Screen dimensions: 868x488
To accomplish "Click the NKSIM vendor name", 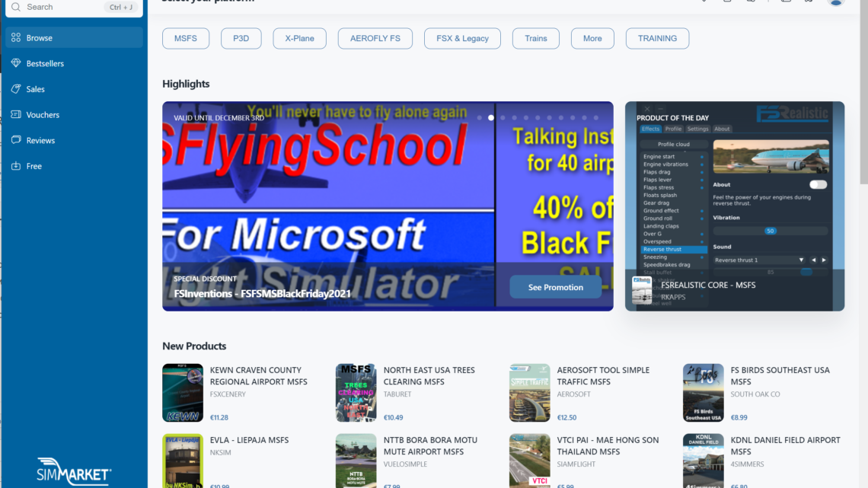I will pos(220,452).
